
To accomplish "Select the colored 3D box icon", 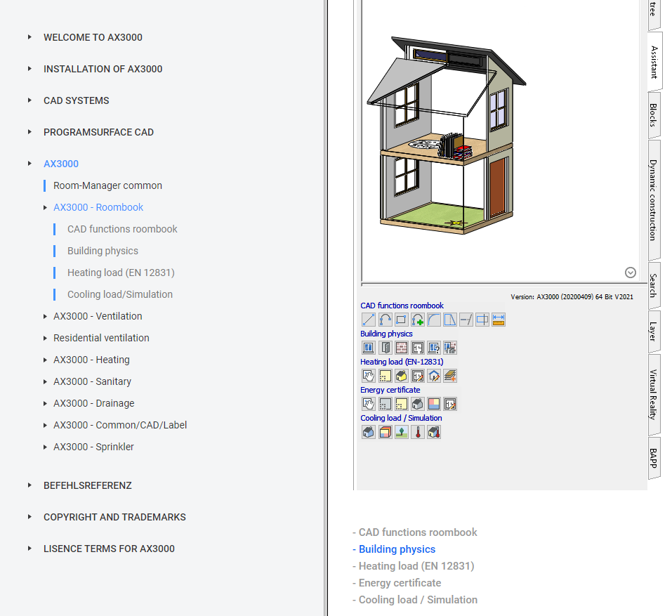I will [385, 432].
